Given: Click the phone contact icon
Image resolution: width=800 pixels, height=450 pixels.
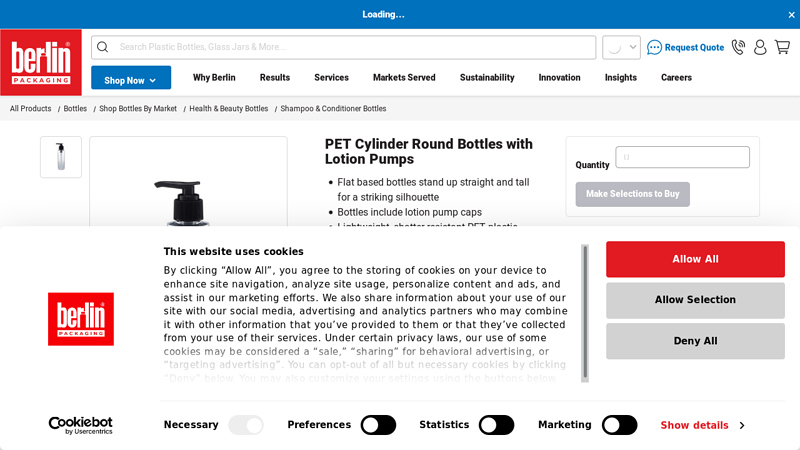Looking at the screenshot, I should [738, 47].
